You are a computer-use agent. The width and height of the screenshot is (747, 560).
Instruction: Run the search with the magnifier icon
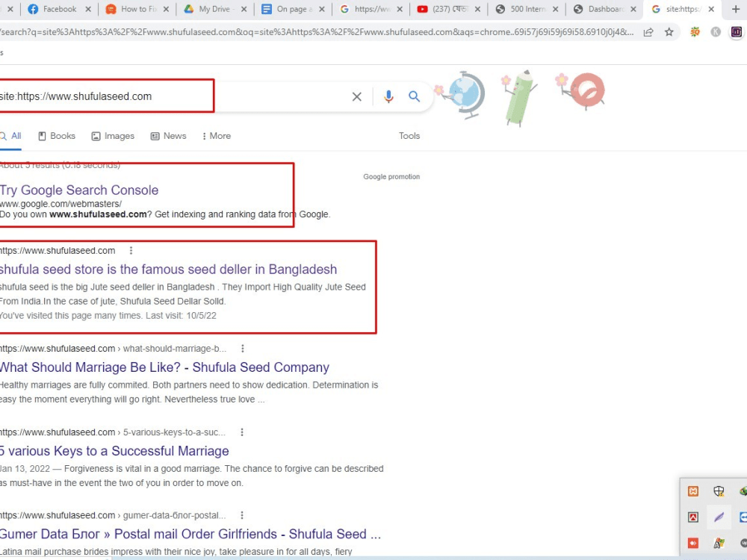(414, 96)
